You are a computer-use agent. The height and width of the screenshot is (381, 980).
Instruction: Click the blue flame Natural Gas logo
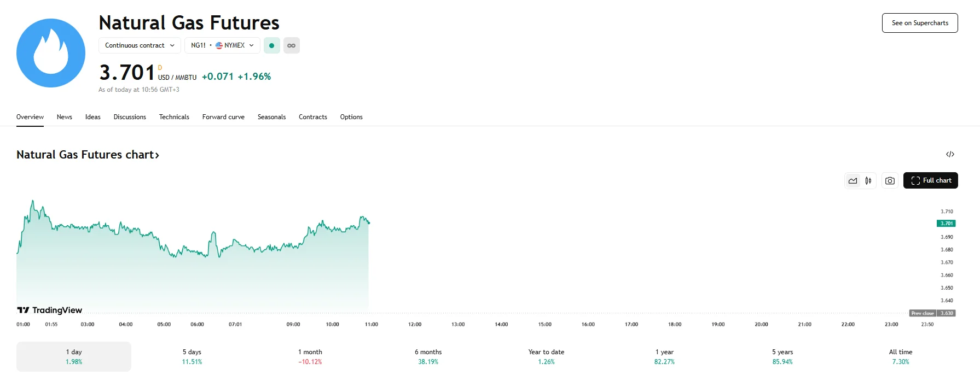point(51,53)
